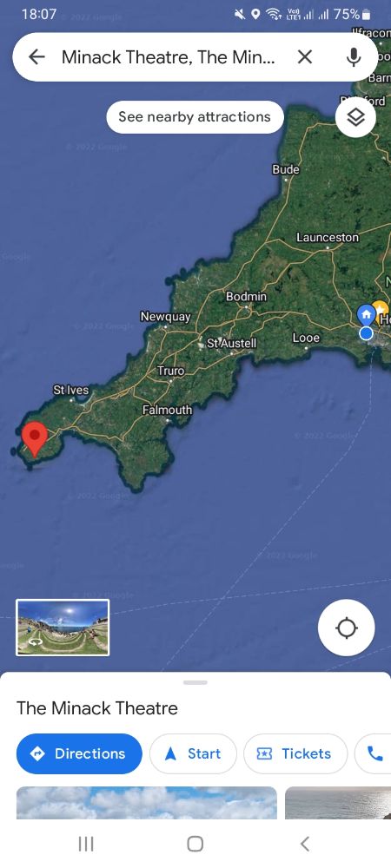Screen dimensions: 391x868
Task: Open the second sea photo
Action: (338, 803)
